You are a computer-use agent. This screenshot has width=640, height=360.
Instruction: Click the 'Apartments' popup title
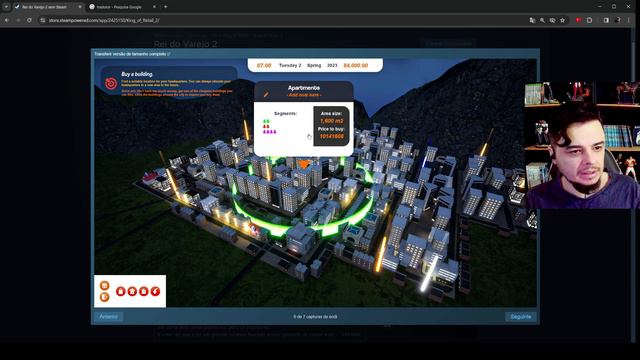coord(304,88)
